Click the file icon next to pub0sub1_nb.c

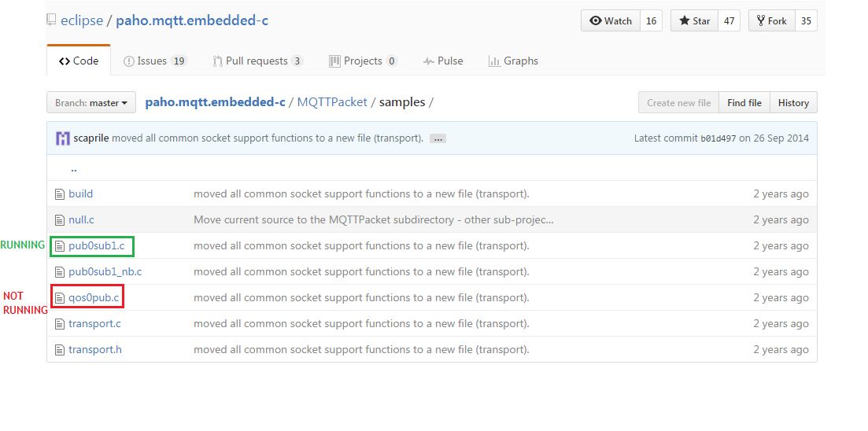[x=59, y=272]
